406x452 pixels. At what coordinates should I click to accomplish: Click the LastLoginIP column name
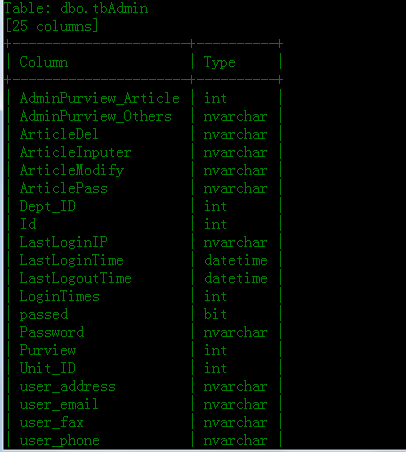click(x=63, y=242)
